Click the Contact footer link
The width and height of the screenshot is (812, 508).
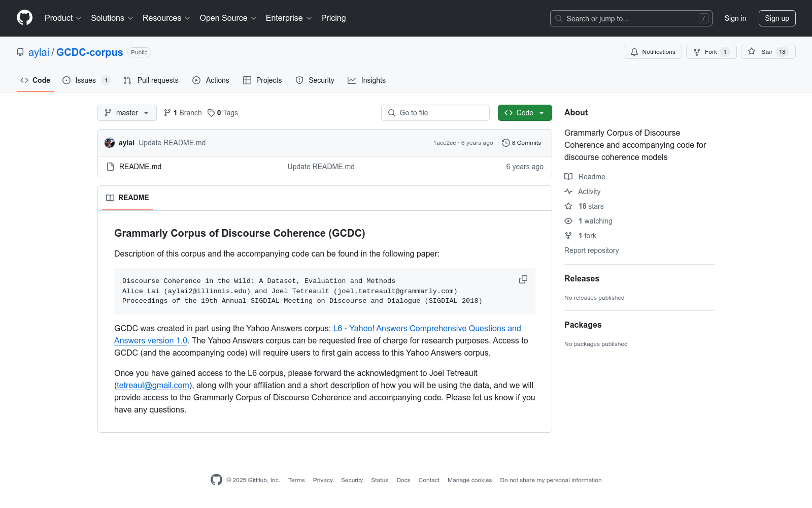429,480
